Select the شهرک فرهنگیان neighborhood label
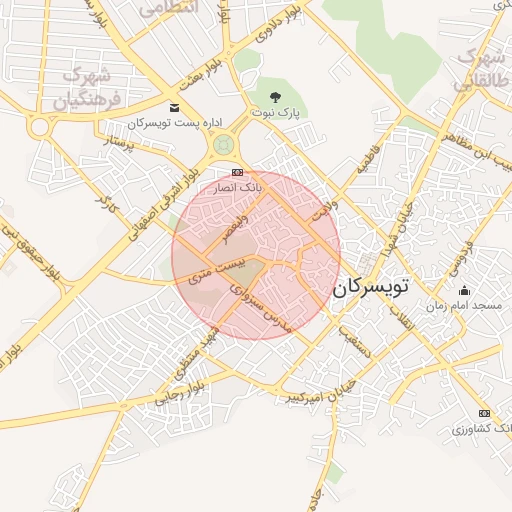This screenshot has width=512, height=512. tap(87, 89)
